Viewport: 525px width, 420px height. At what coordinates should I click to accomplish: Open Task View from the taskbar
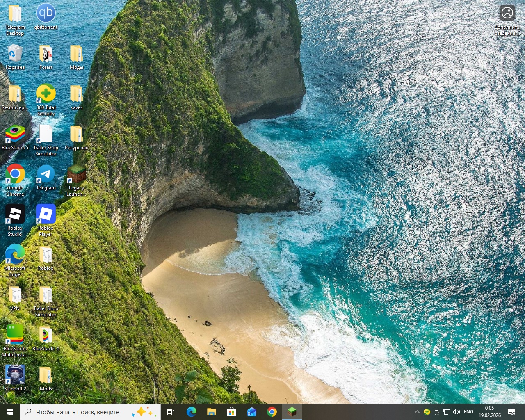coord(171,412)
